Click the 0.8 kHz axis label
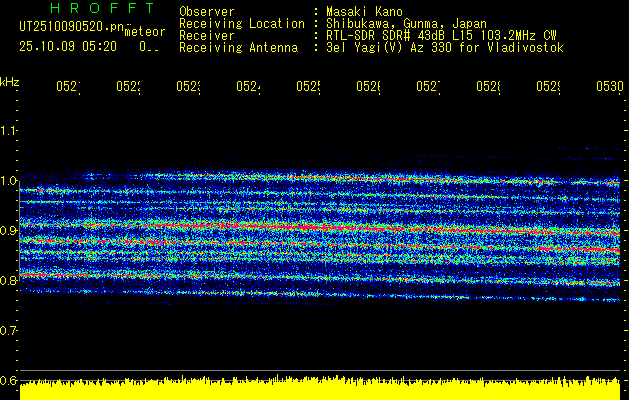This screenshot has width=629, height=400. point(8,280)
